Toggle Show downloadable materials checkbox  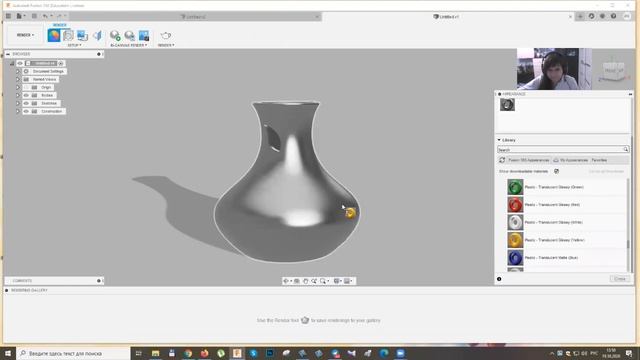click(556, 171)
